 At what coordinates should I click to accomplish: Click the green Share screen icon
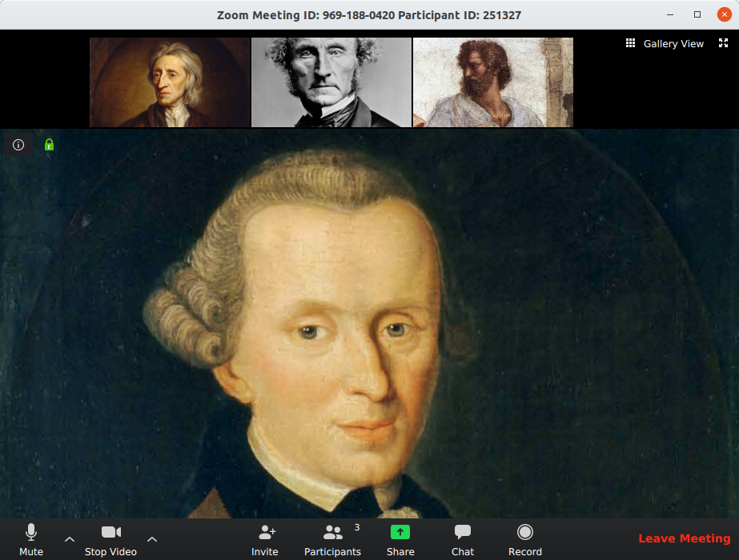coord(400,532)
